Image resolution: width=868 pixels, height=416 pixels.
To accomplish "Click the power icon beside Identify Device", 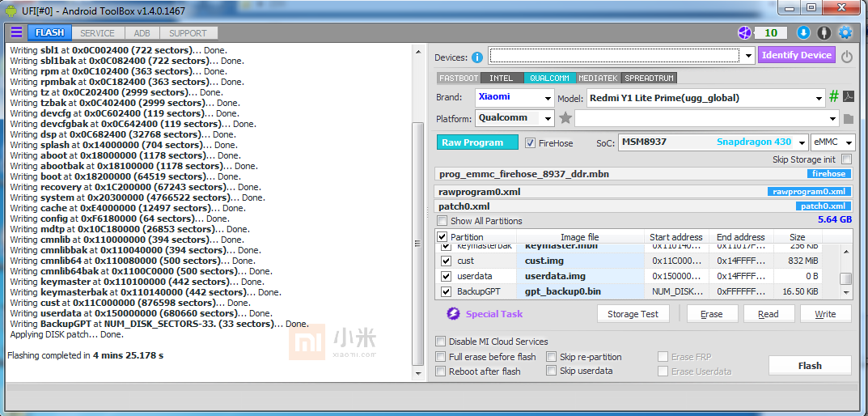I will (x=846, y=56).
